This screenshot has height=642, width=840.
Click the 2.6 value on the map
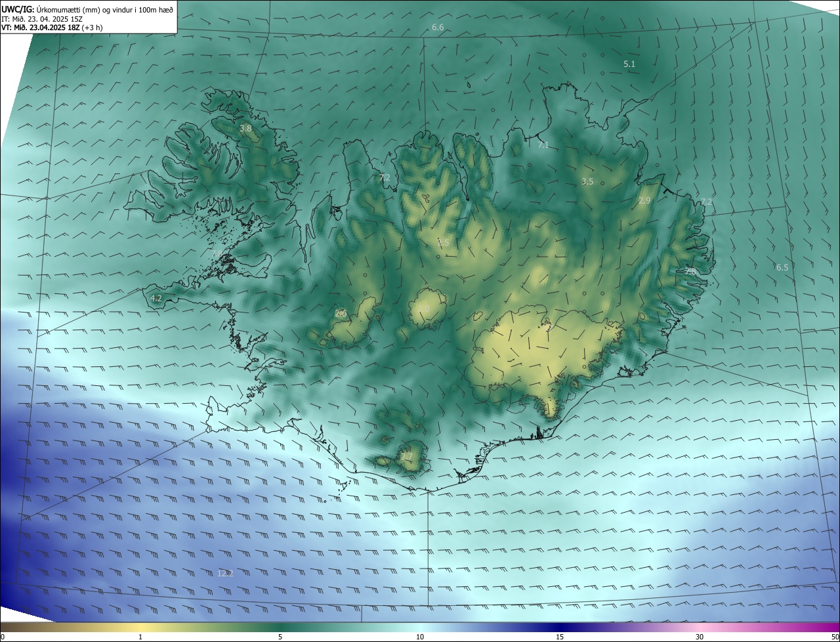(x=341, y=314)
